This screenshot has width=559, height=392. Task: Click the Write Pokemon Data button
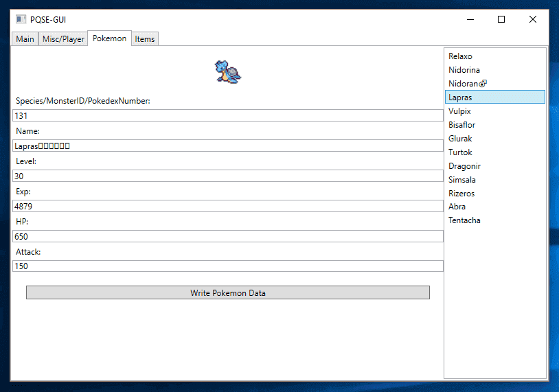[x=228, y=292]
